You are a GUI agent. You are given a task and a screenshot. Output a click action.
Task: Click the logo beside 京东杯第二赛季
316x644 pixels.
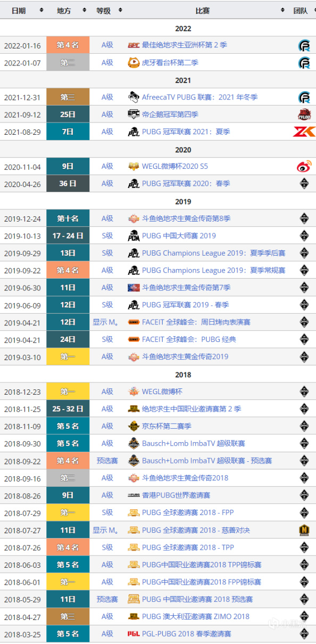(134, 426)
